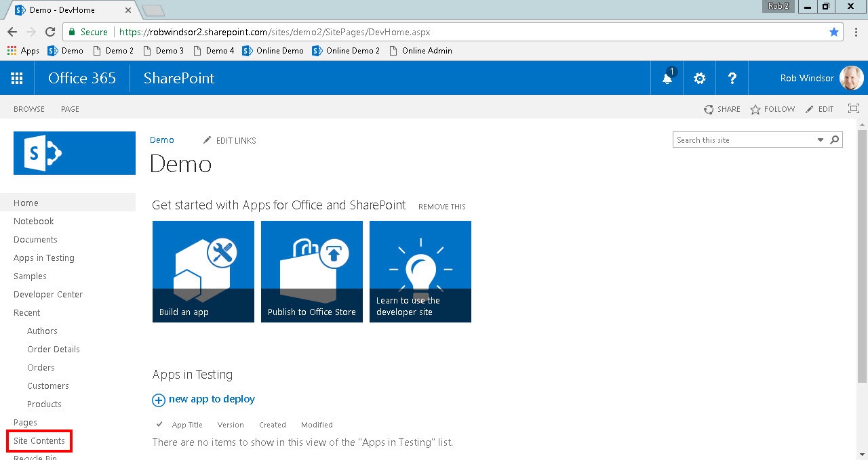Open the Online Demo 2 bookmark
Screen dimensions: 868x460
pyautogui.click(x=346, y=51)
